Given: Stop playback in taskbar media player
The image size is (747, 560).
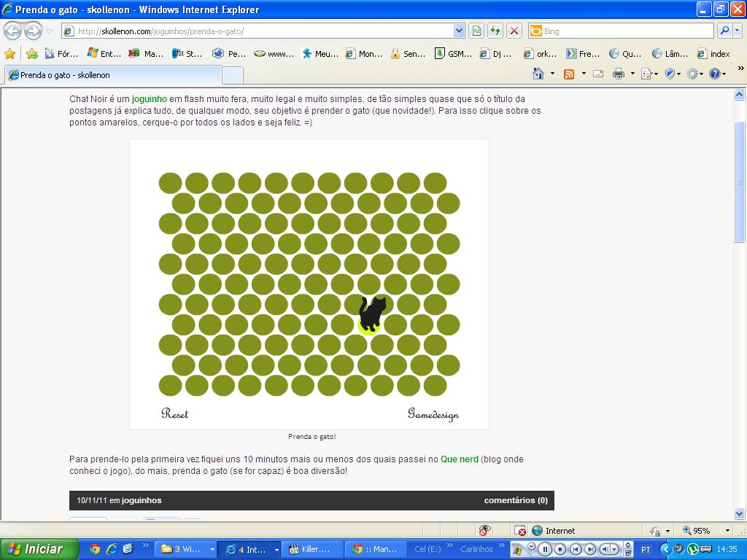Looking at the screenshot, I should [560, 550].
